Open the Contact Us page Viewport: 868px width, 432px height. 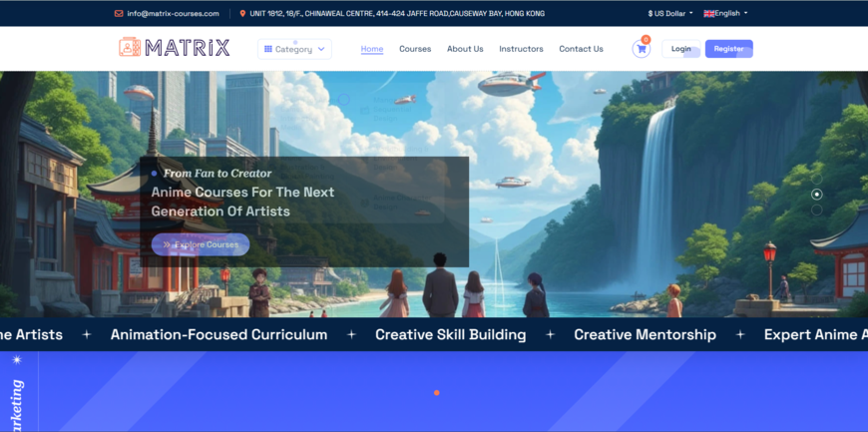click(x=581, y=49)
